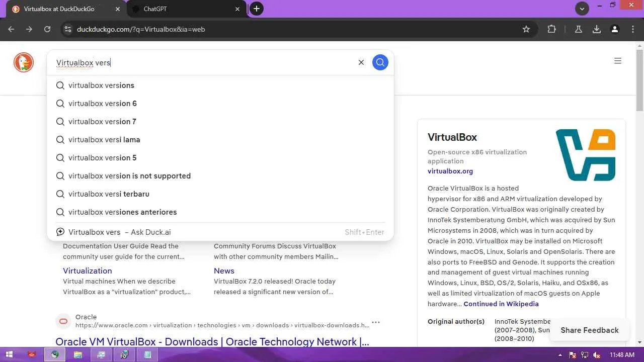Open the Windows Start button
Screen dimensions: 644x362
coord(9,354)
